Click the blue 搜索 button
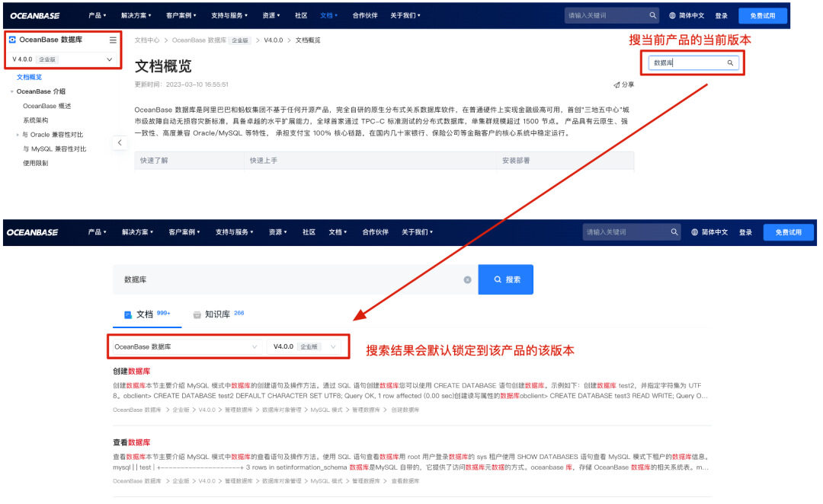Screen dimensions: 823x504 (505, 279)
